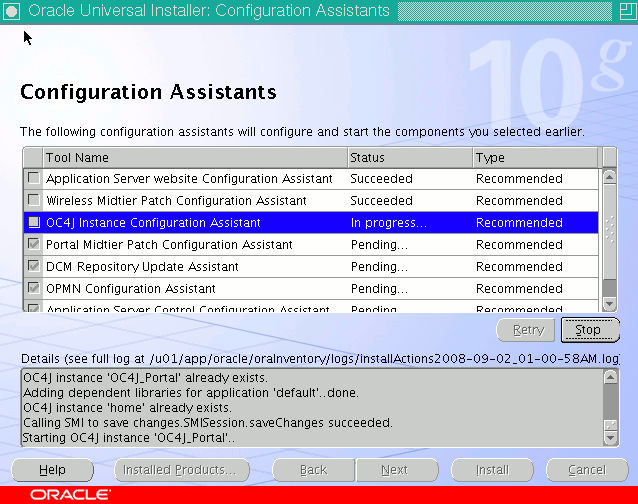Maximize the Oracle Universal Installer window
Viewport: 638px width, 504px height.
(627, 11)
